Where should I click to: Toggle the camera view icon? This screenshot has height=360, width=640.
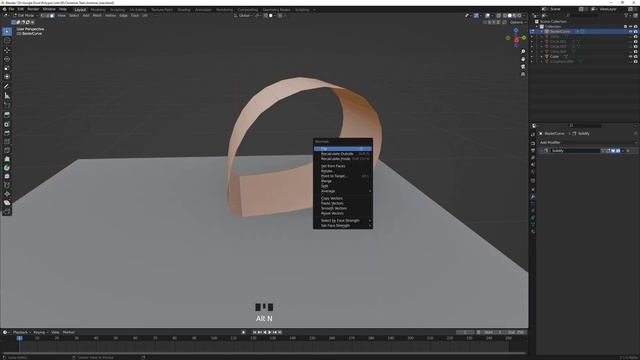click(523, 67)
